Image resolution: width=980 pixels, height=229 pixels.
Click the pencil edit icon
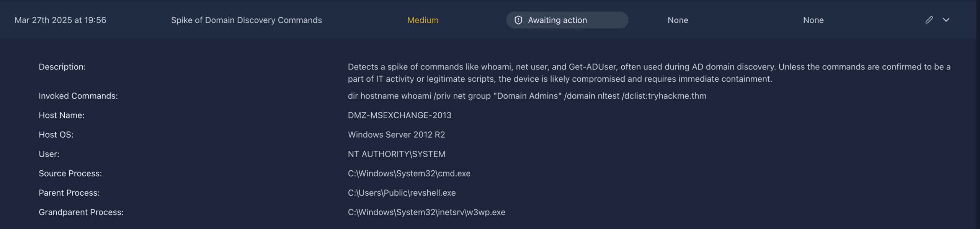click(929, 20)
